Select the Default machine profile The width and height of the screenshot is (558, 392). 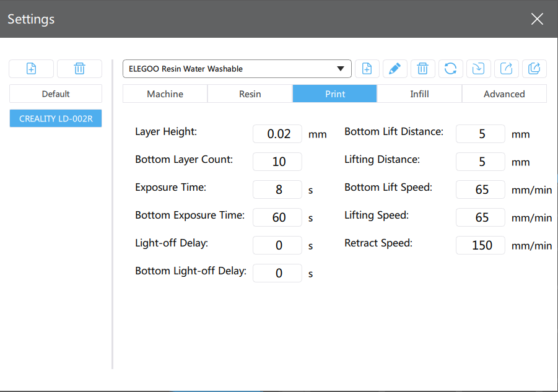56,94
